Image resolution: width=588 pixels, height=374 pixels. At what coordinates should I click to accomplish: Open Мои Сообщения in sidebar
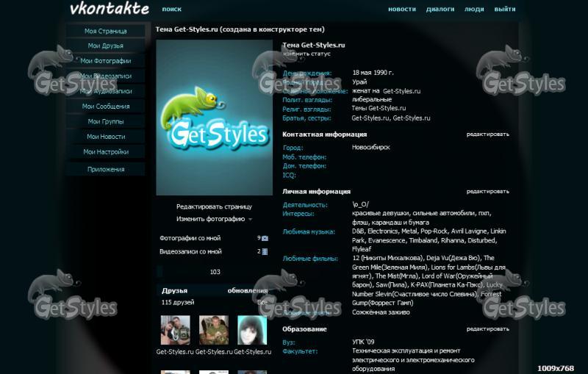pyautogui.click(x=105, y=107)
